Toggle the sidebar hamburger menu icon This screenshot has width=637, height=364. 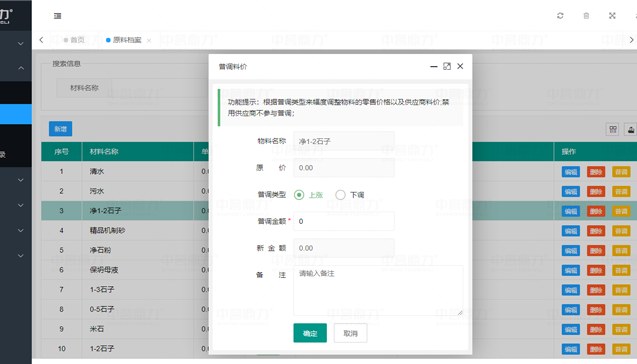pos(57,16)
